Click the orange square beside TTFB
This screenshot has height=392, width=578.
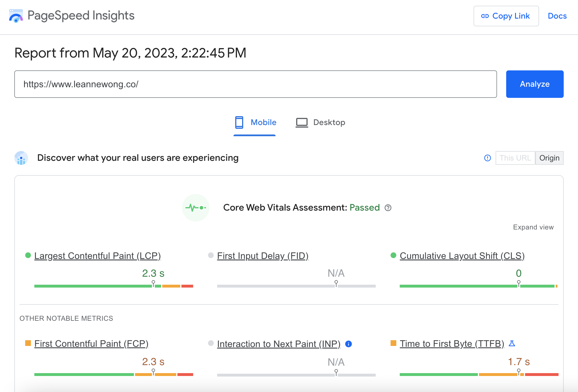click(x=393, y=343)
